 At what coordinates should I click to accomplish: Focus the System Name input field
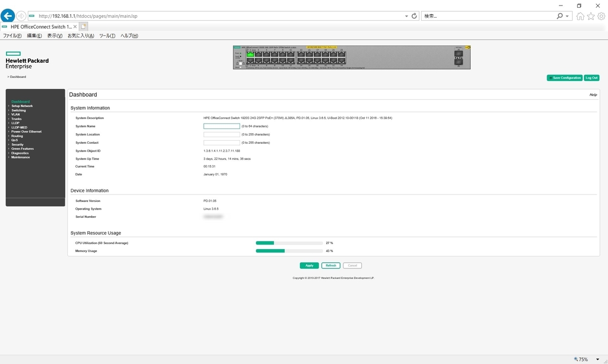coord(221,126)
